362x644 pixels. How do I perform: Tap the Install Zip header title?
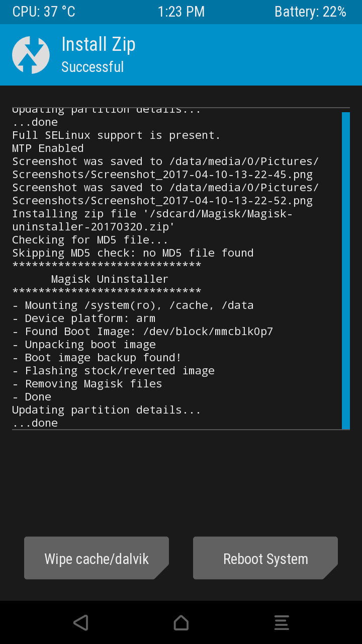point(99,44)
